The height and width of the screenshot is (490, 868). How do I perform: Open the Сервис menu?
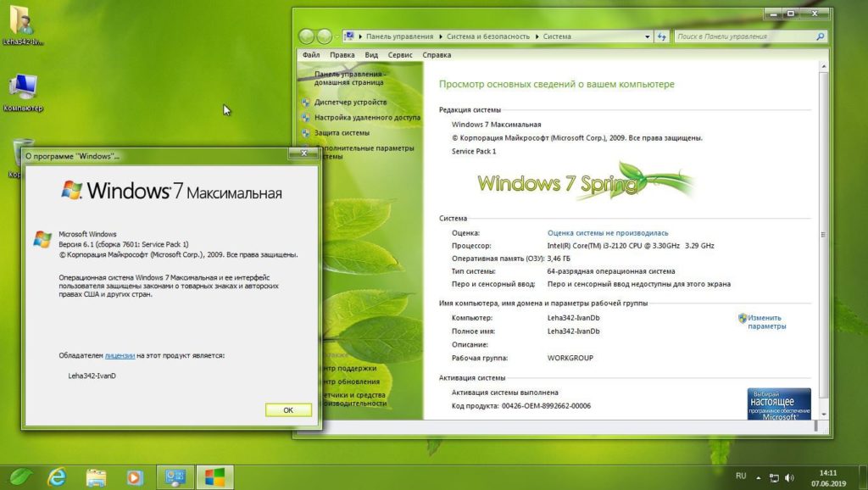(x=400, y=55)
